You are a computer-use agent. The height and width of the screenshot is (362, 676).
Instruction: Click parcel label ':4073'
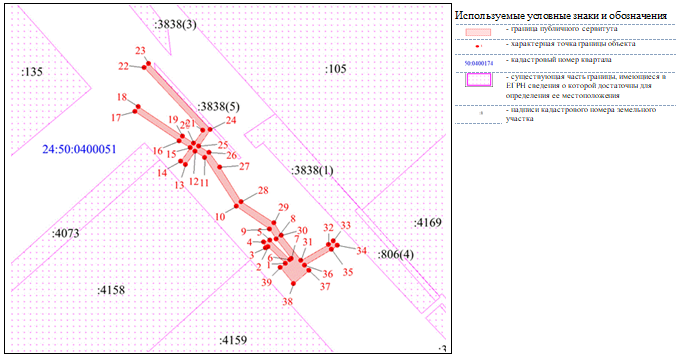66,234
